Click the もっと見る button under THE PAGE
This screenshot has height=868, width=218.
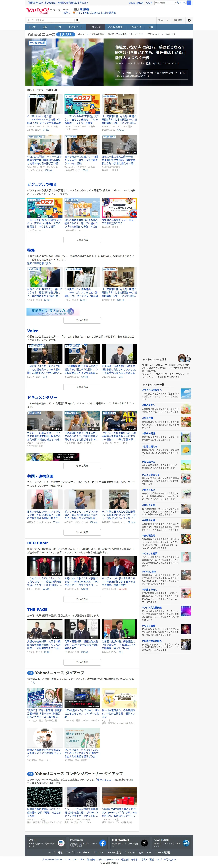pyautogui.click(x=82, y=662)
